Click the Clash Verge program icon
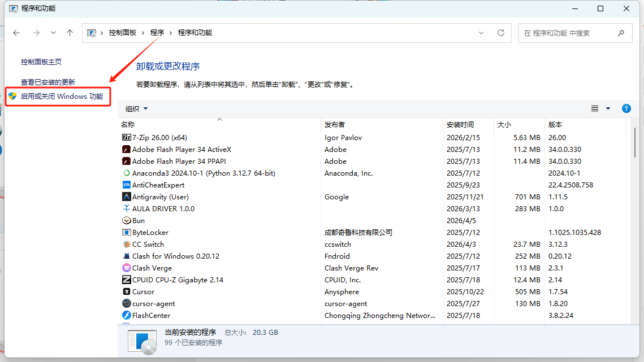 (127, 268)
